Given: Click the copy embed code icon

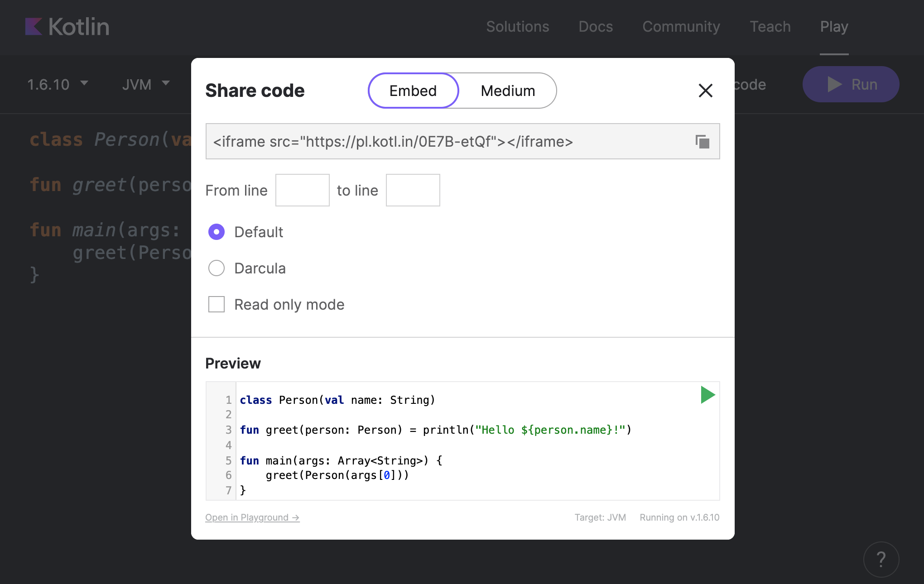Looking at the screenshot, I should click(x=702, y=142).
